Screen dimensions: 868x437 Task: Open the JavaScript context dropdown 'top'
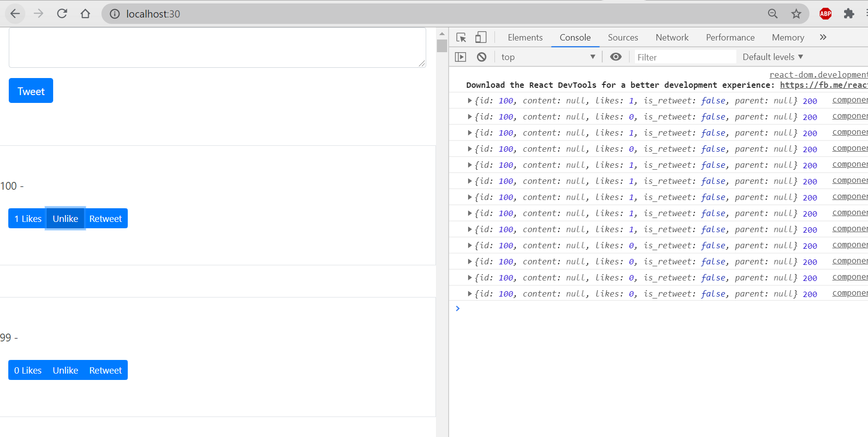tap(548, 57)
